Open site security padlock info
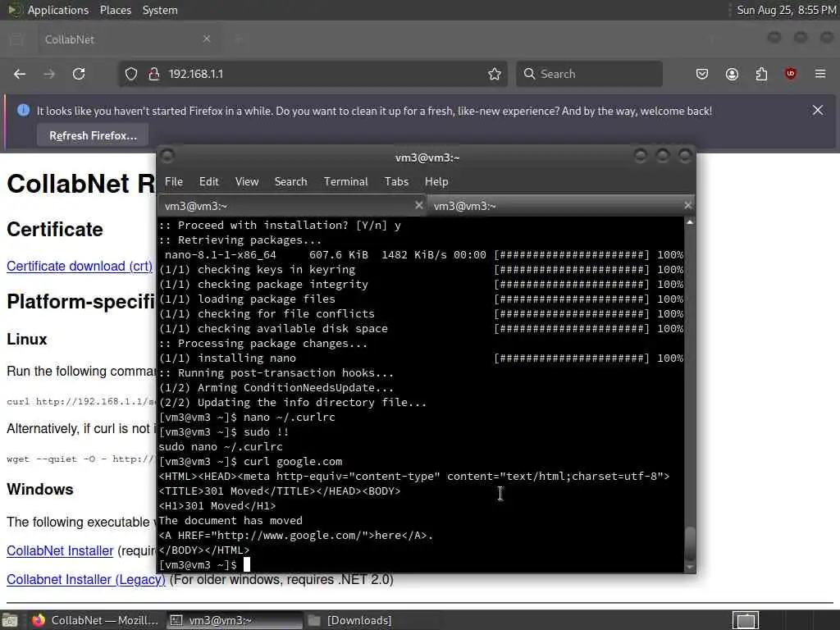 [x=153, y=74]
